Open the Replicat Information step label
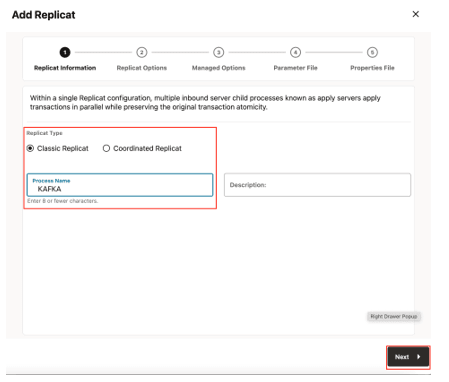449x382 pixels. pyautogui.click(x=65, y=68)
